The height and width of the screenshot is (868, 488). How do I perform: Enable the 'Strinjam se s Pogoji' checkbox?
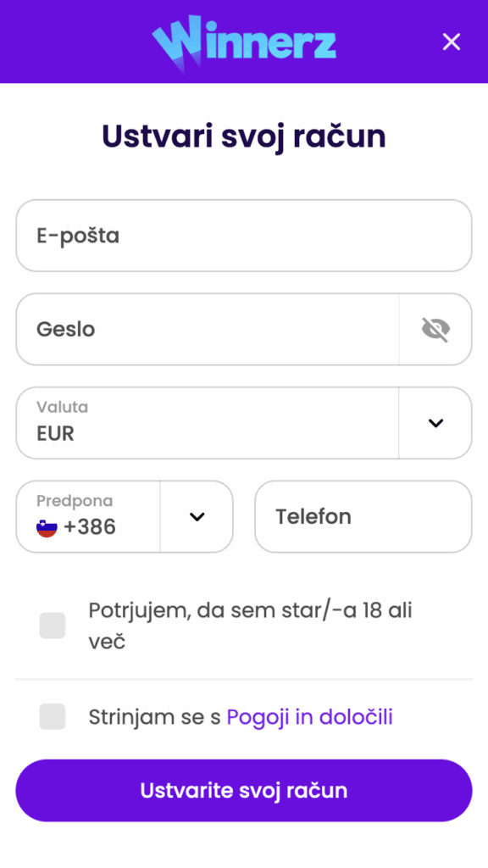[53, 716]
